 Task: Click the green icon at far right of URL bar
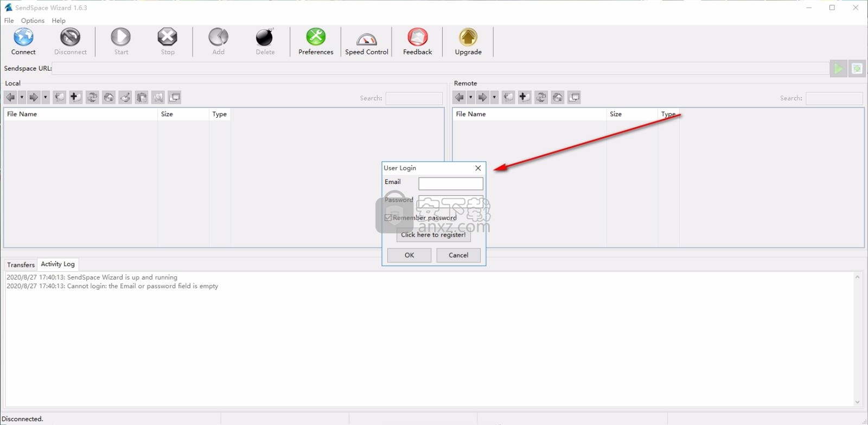click(857, 68)
